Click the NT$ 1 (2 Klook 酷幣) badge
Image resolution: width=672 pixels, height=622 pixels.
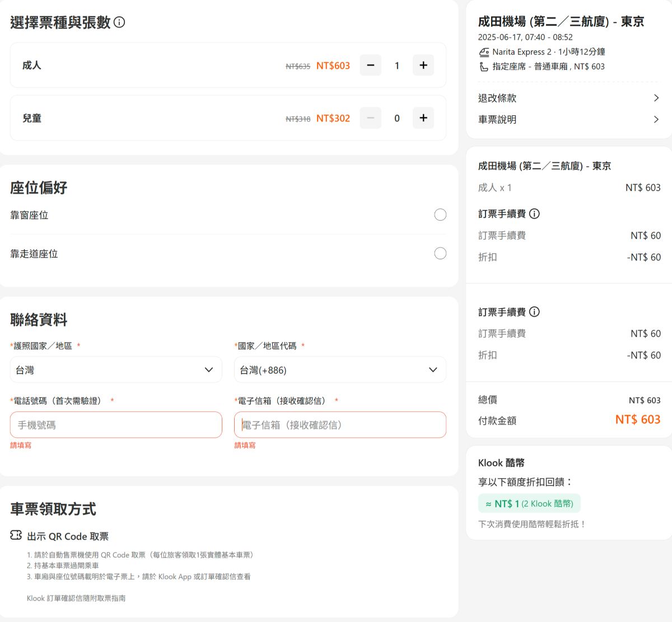529,503
